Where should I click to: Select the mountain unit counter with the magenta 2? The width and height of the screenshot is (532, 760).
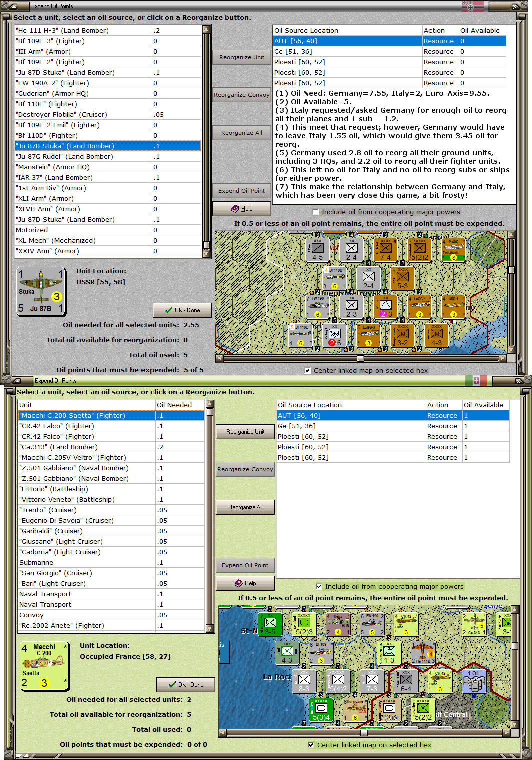386,307
